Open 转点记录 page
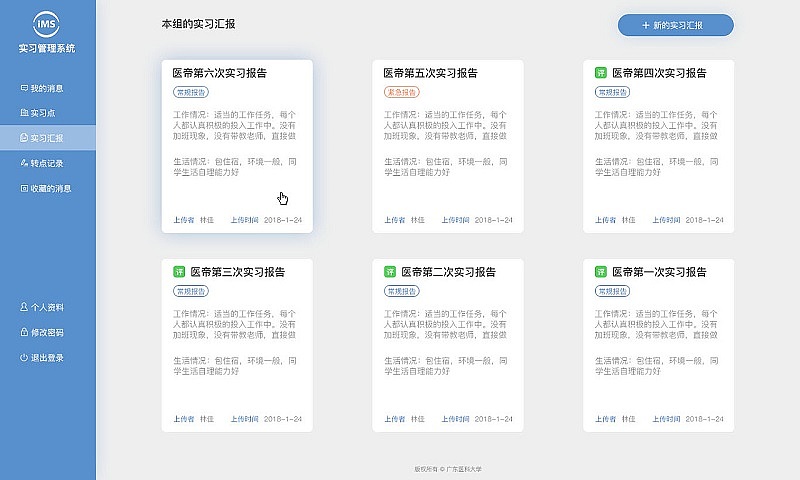The width and height of the screenshot is (800, 480). pos(47,163)
